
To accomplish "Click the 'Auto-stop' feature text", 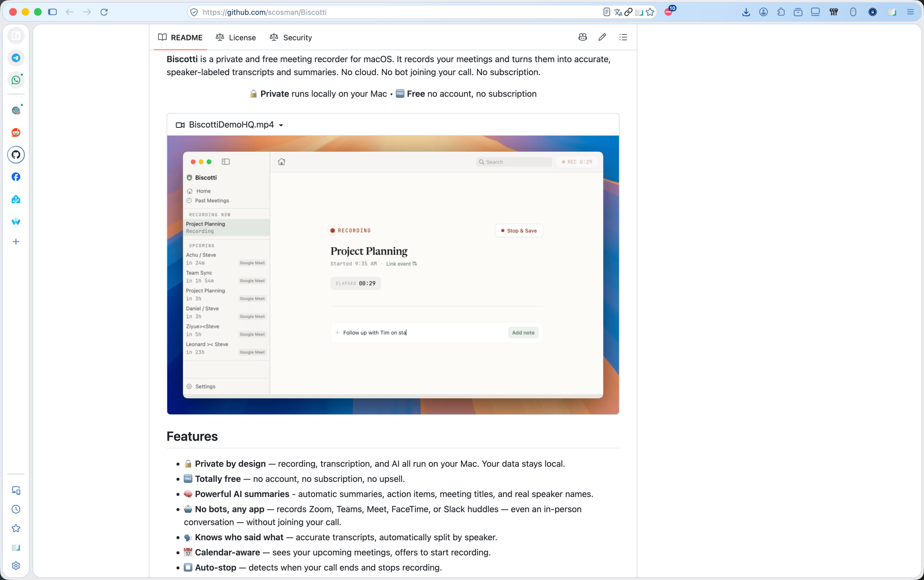I will 215,568.
